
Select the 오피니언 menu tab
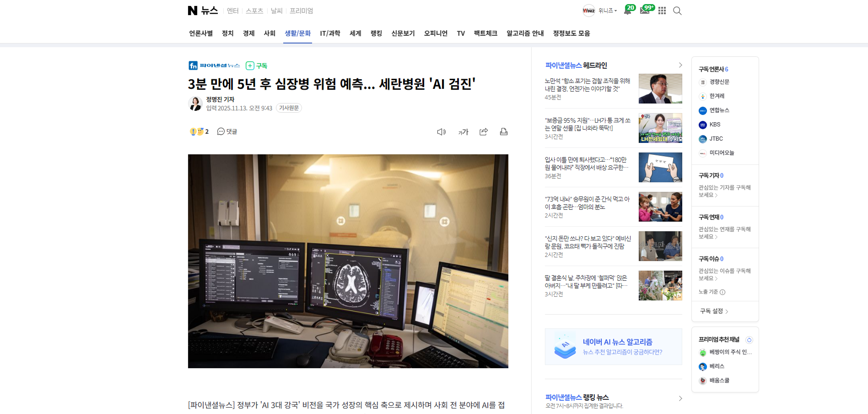coord(436,33)
